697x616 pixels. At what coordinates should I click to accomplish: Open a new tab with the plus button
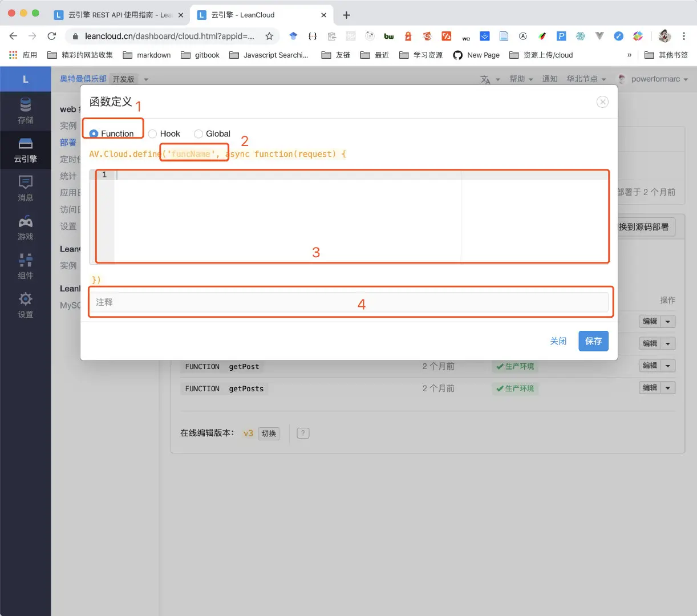coord(346,15)
